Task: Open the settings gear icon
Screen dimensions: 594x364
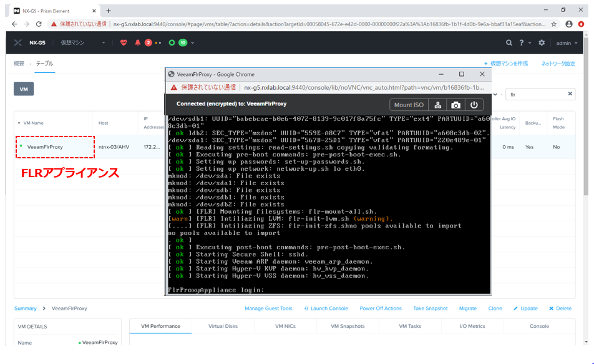Action: (x=542, y=43)
